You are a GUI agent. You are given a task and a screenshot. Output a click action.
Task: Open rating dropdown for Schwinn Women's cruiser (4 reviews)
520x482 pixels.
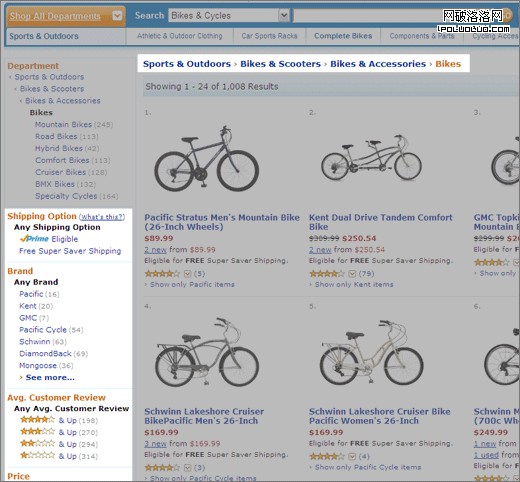tap(352, 456)
